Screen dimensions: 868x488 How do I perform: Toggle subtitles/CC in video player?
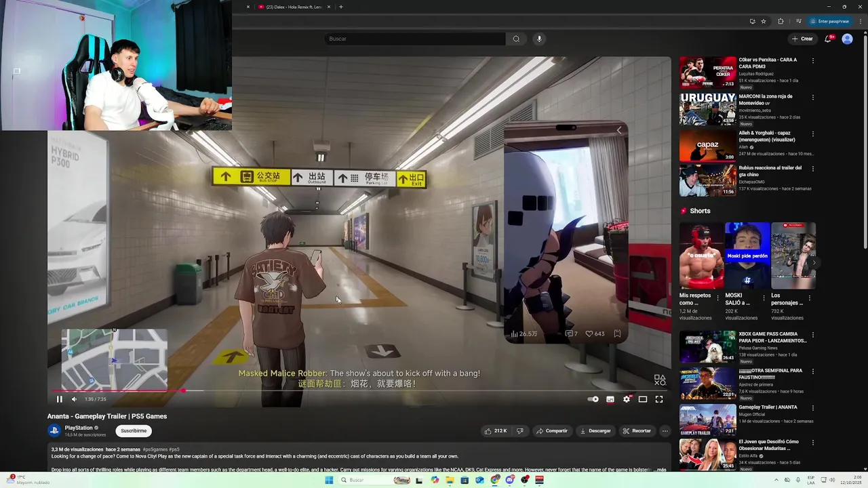[x=610, y=399]
